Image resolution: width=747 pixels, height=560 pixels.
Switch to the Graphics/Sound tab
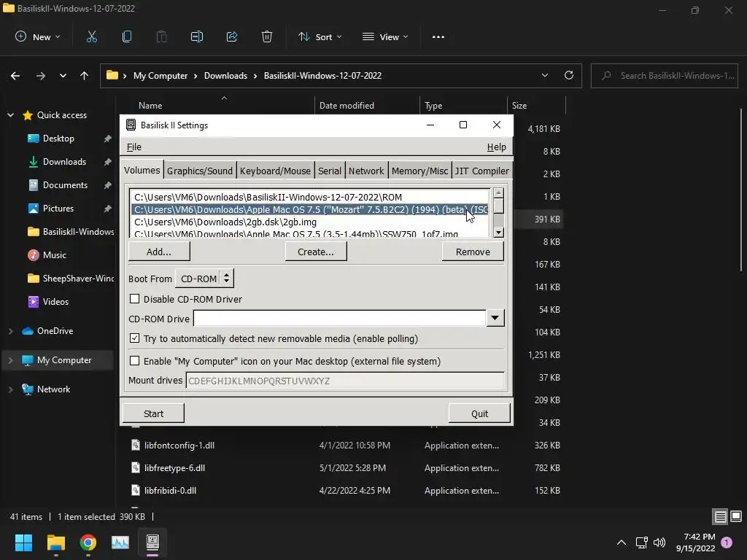pos(200,171)
